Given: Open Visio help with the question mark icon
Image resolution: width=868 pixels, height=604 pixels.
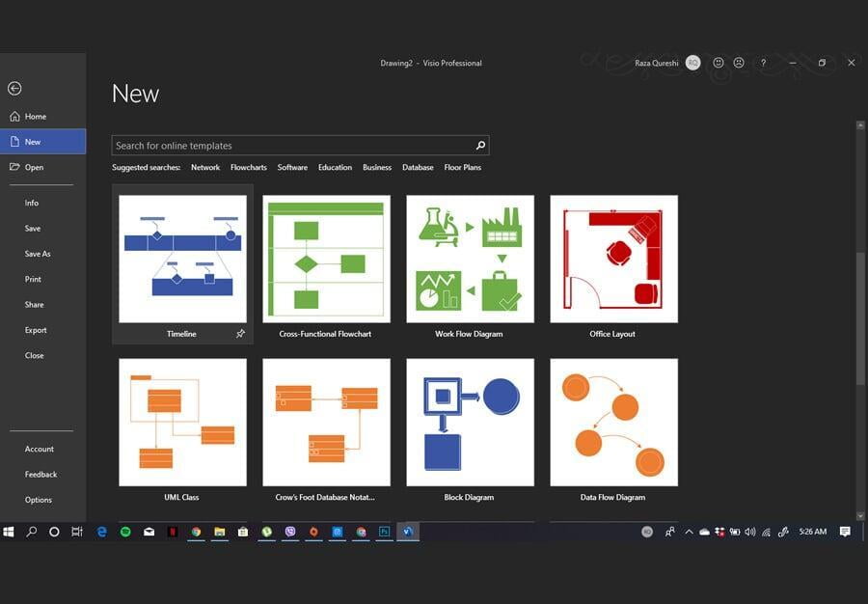Looking at the screenshot, I should (763, 63).
